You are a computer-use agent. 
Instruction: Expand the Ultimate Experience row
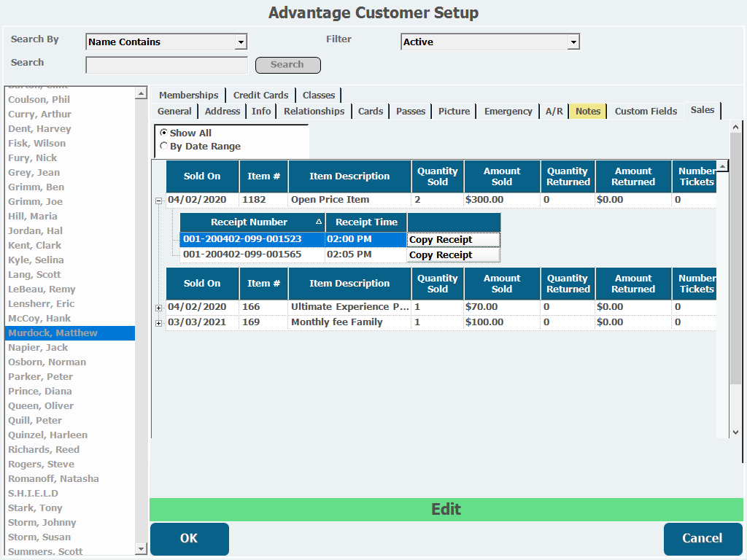point(158,308)
